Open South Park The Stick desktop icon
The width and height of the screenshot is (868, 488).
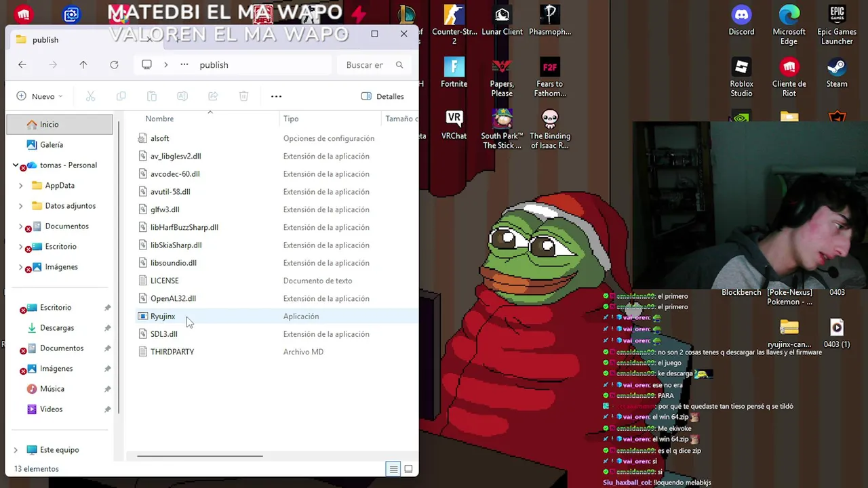coord(502,129)
